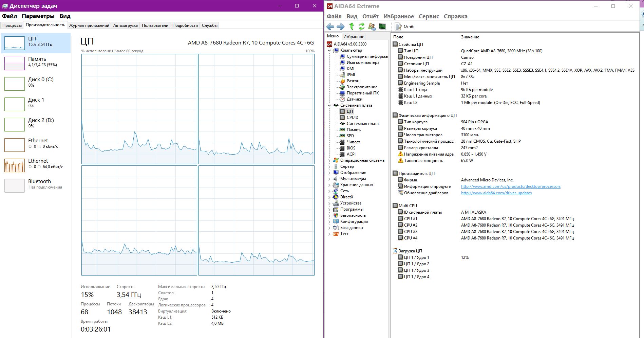Select the Тест tree item
Viewport: 644px width, 338px height.
click(x=341, y=234)
